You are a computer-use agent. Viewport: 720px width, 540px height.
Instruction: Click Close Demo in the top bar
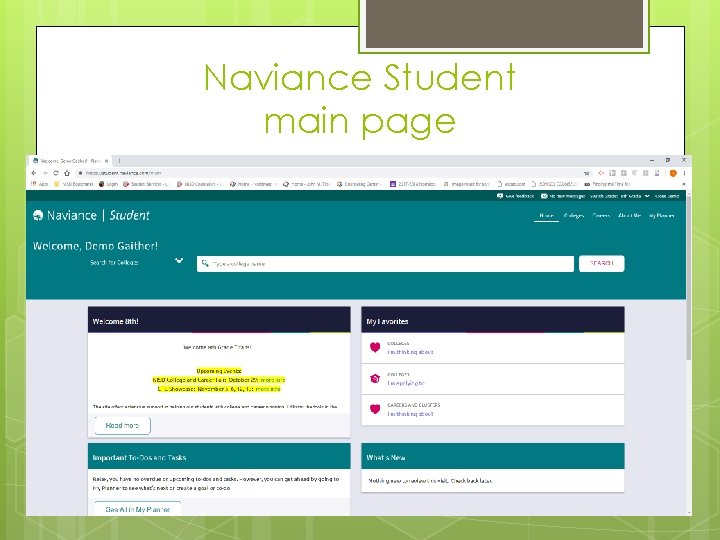pyautogui.click(x=667, y=196)
